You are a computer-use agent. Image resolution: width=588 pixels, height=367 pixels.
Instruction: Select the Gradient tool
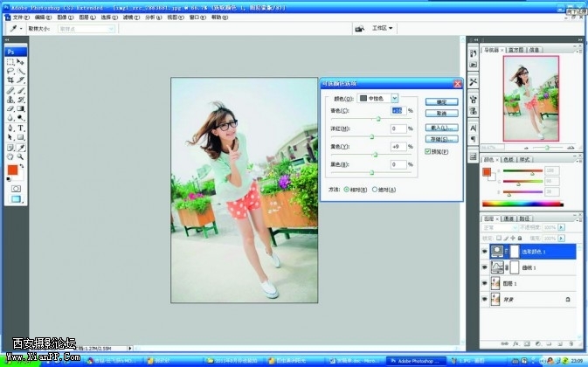21,108
